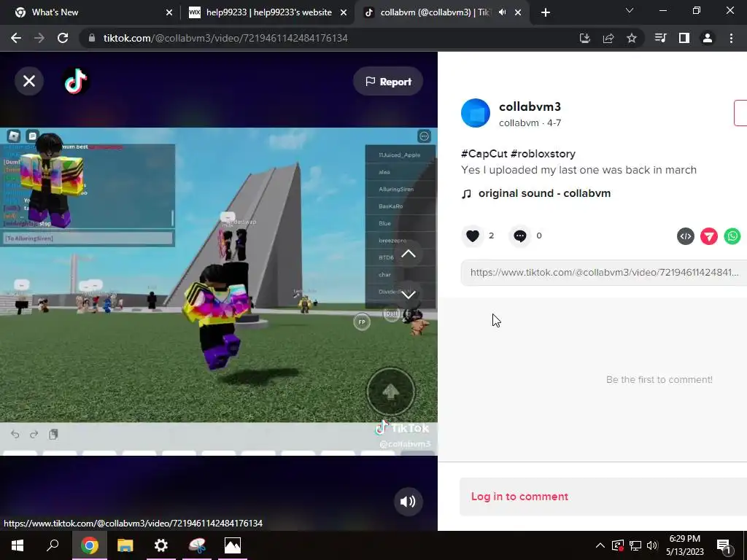Screen dimensions: 747x560
Task: Bookmark this page with the star
Action: [632, 38]
